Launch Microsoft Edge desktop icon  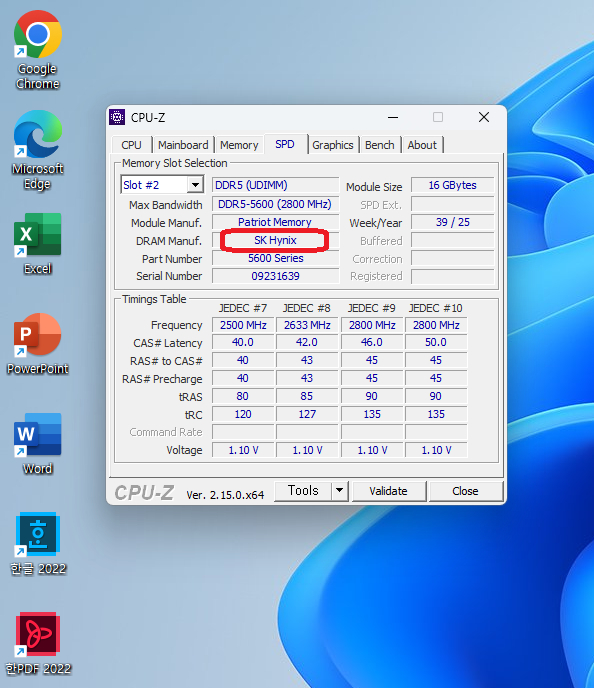38,149
